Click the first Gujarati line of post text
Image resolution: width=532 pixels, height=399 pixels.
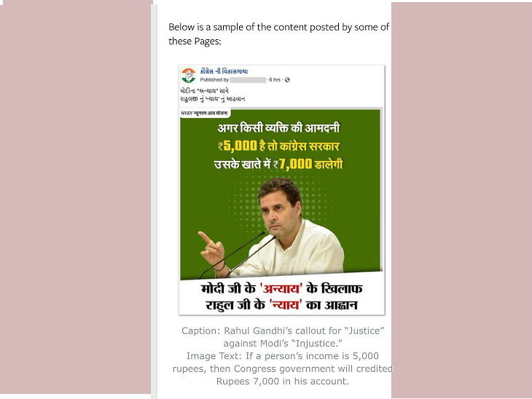pyautogui.click(x=205, y=91)
